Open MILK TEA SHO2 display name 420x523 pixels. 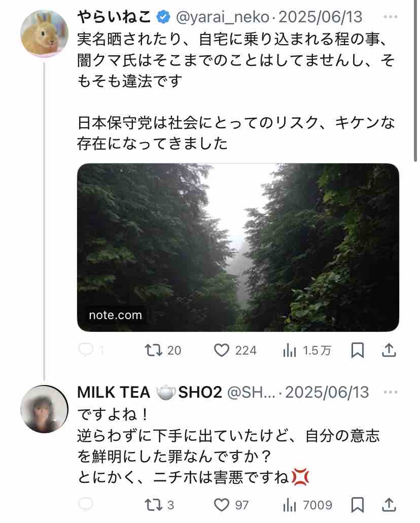[150, 393]
